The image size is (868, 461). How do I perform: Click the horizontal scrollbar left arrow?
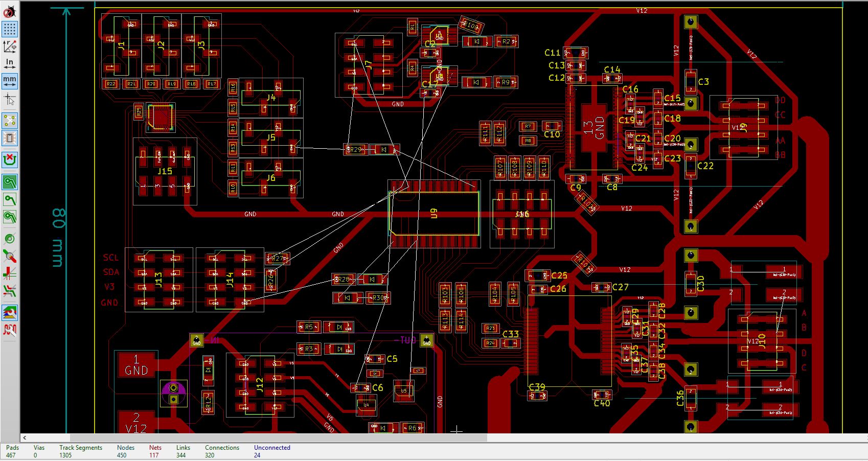tap(24, 438)
